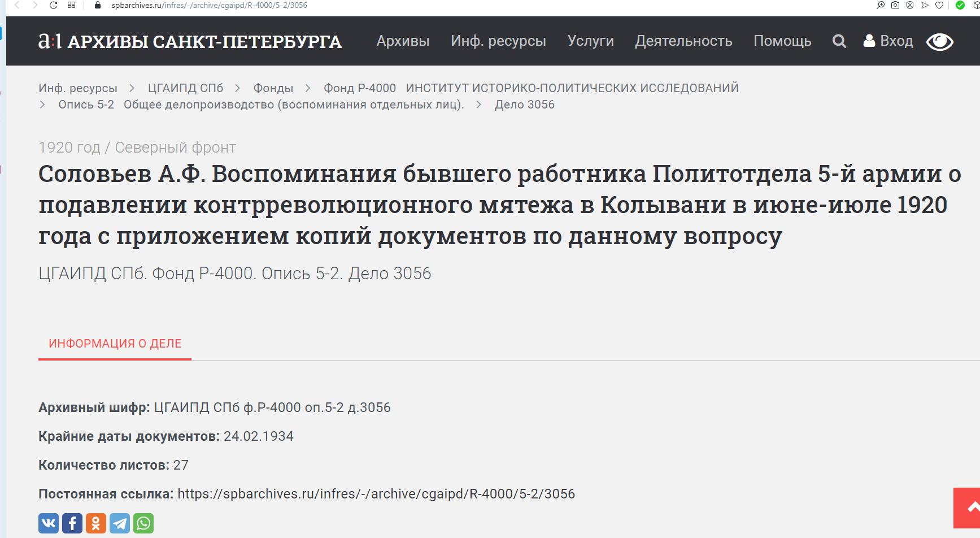Toggle the visually impaired eye mode
This screenshot has height=538, width=980.
[940, 42]
